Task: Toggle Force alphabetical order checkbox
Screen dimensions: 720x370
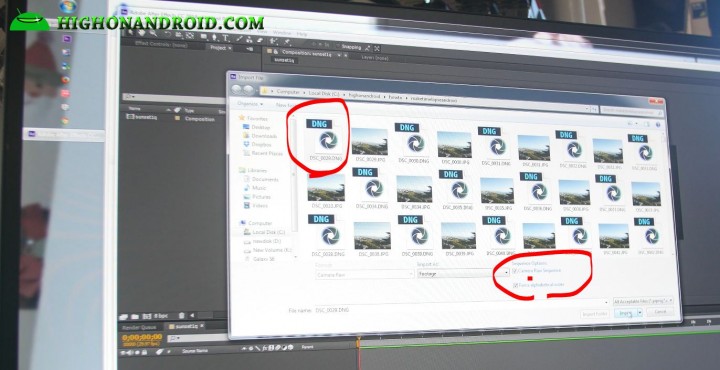Action: coord(516,286)
